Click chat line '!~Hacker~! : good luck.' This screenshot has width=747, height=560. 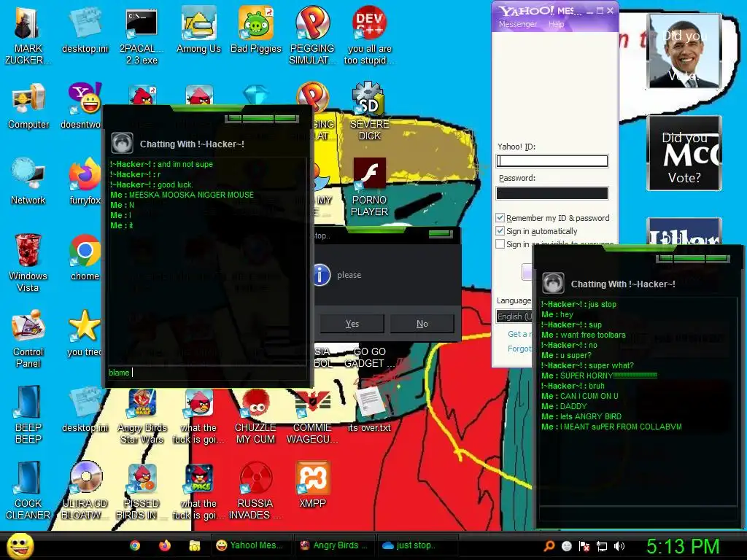[x=152, y=184]
